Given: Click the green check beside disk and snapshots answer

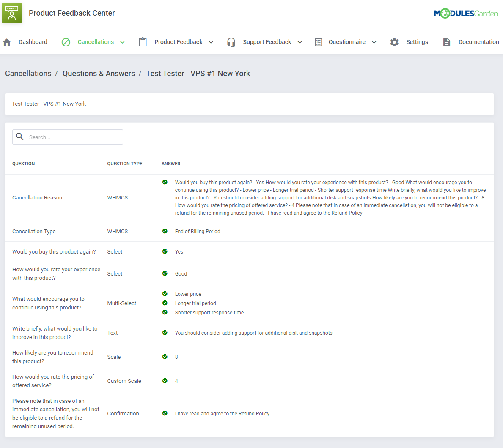Looking at the screenshot, I should pyautogui.click(x=165, y=333).
